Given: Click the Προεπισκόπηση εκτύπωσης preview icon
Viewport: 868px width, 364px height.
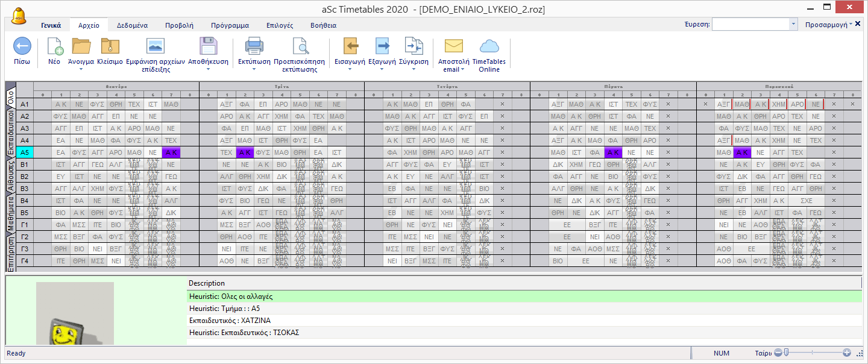Looking at the screenshot, I should coord(299,46).
